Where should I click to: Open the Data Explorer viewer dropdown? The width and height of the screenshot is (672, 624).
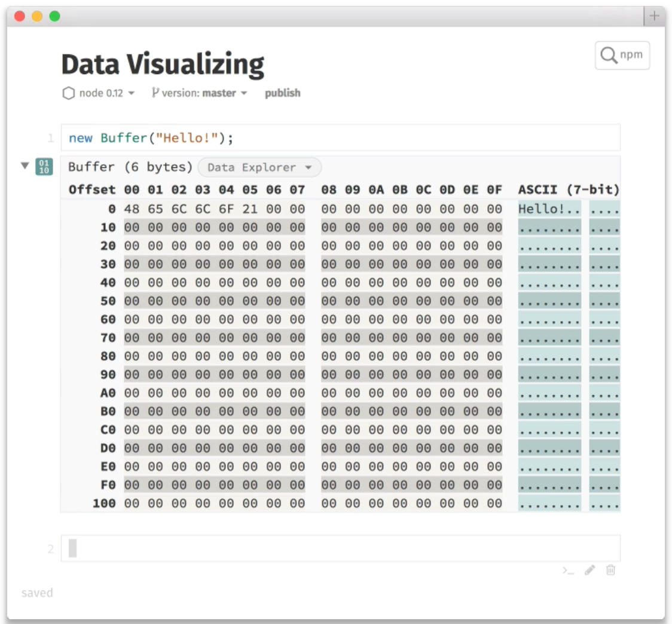[x=259, y=167]
